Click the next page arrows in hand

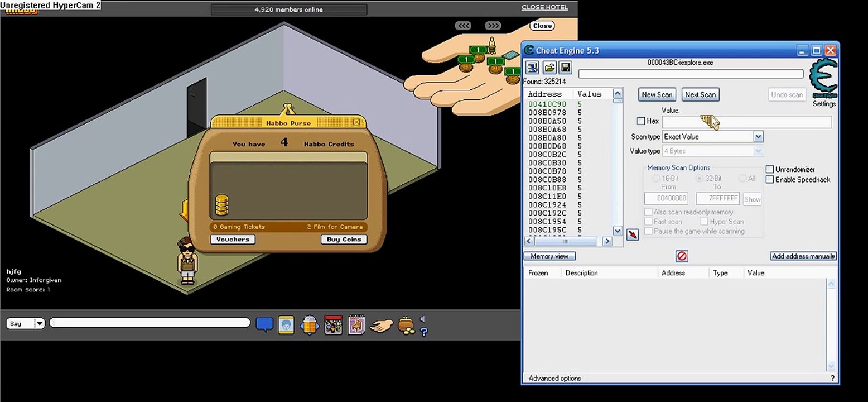click(x=493, y=26)
